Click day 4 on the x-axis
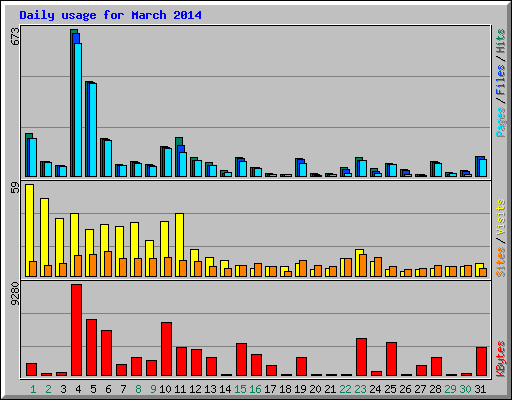This screenshot has height=400, width=512. [78, 389]
